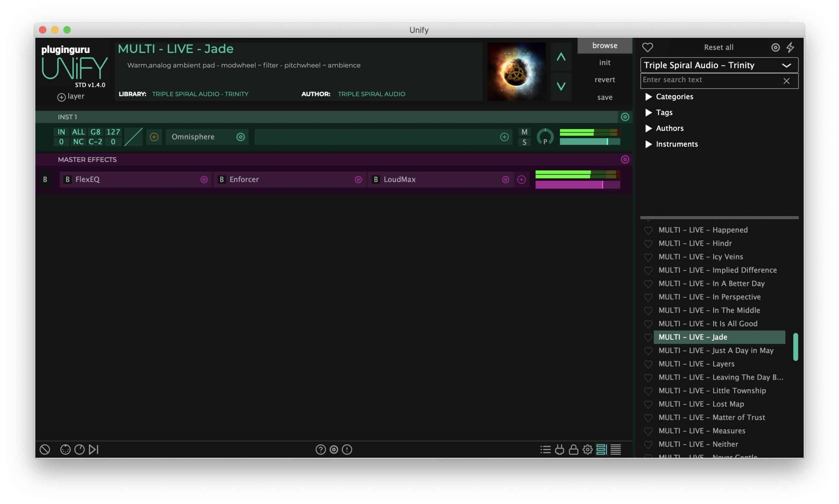Click revert to restore patch

pos(605,80)
